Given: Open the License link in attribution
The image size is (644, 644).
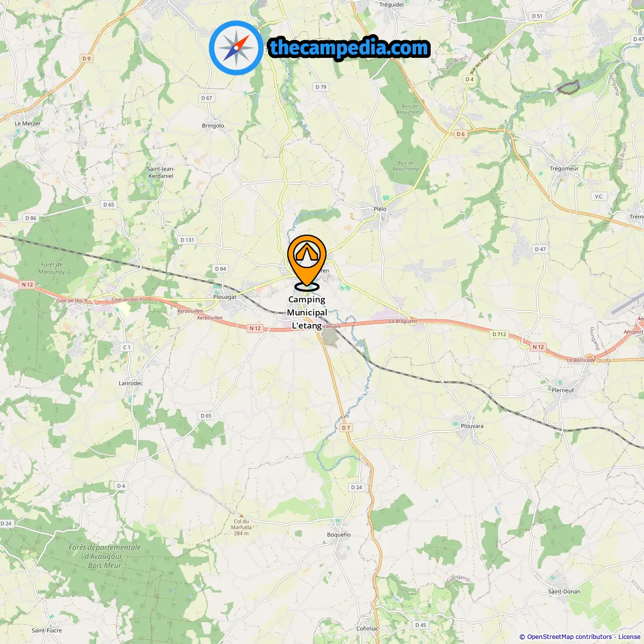Looking at the screenshot, I should click(x=629, y=636).
